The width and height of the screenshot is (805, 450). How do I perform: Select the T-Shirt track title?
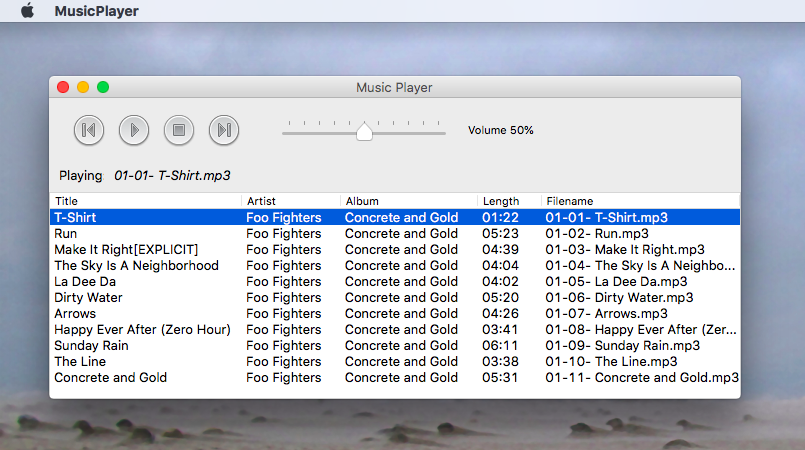coord(75,218)
